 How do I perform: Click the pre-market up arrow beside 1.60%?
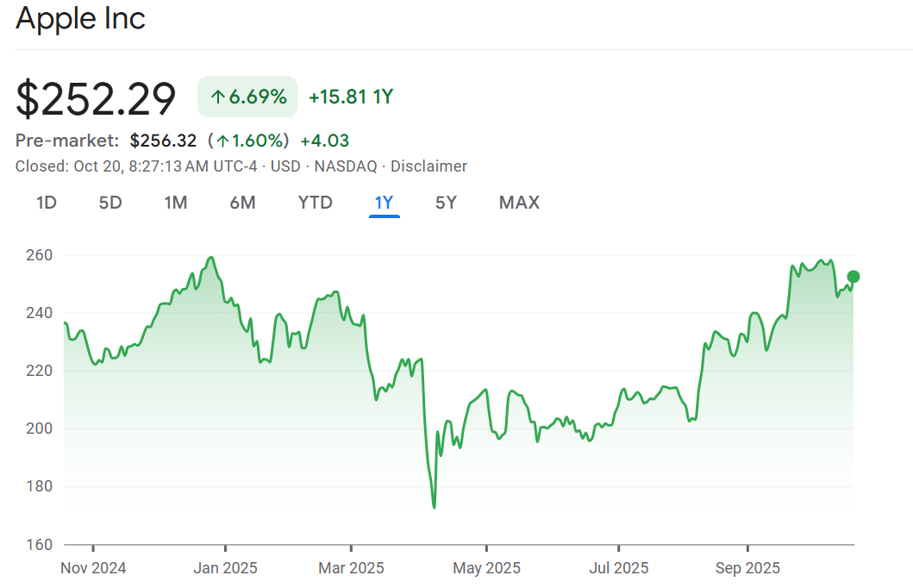coord(222,141)
